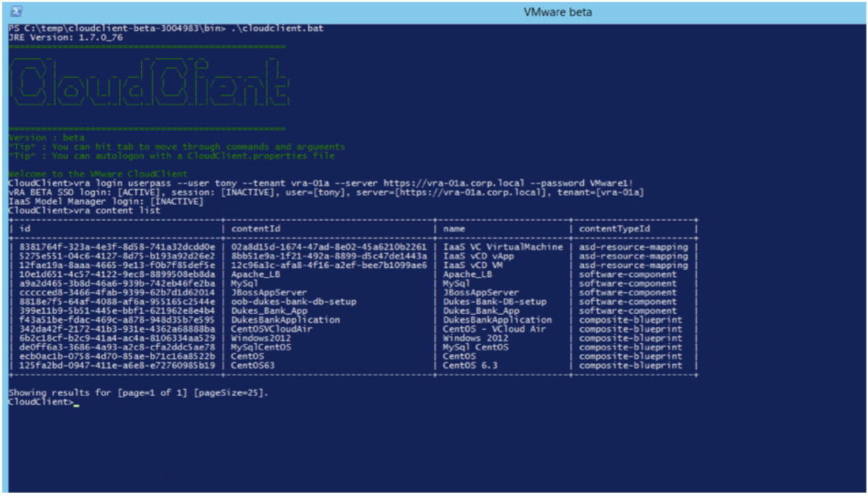Click the "MySqlCentOS" contentId
Screen dimensions: 868x498
(x=260, y=347)
